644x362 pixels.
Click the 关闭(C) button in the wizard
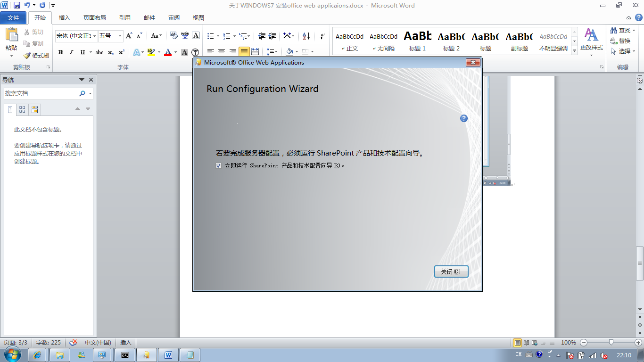point(451,271)
